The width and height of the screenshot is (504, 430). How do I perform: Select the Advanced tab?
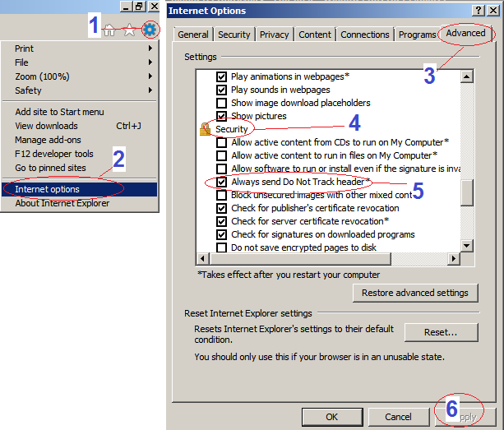465,33
